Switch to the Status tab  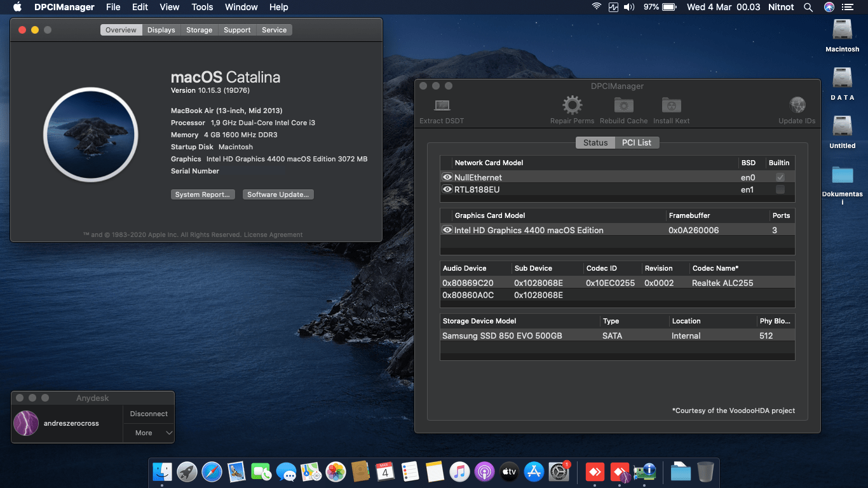coord(595,142)
